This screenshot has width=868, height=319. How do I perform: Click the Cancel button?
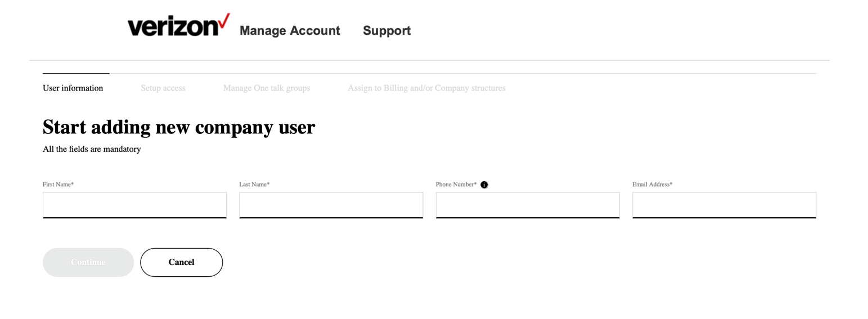pos(181,262)
